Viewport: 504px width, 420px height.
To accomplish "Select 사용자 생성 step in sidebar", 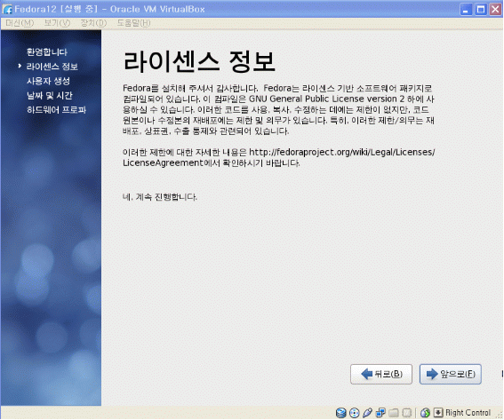I will coord(48,81).
